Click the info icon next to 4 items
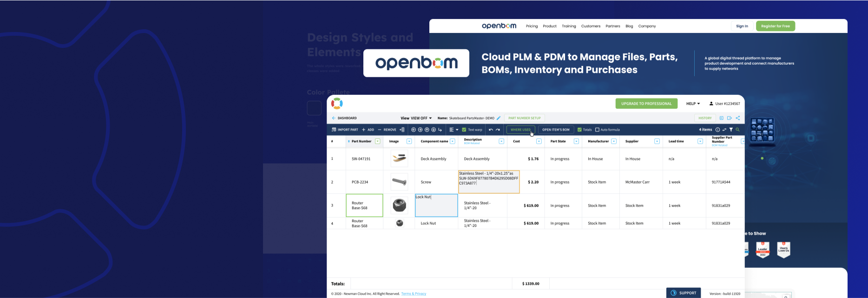This screenshot has height=298, width=868. click(x=717, y=130)
